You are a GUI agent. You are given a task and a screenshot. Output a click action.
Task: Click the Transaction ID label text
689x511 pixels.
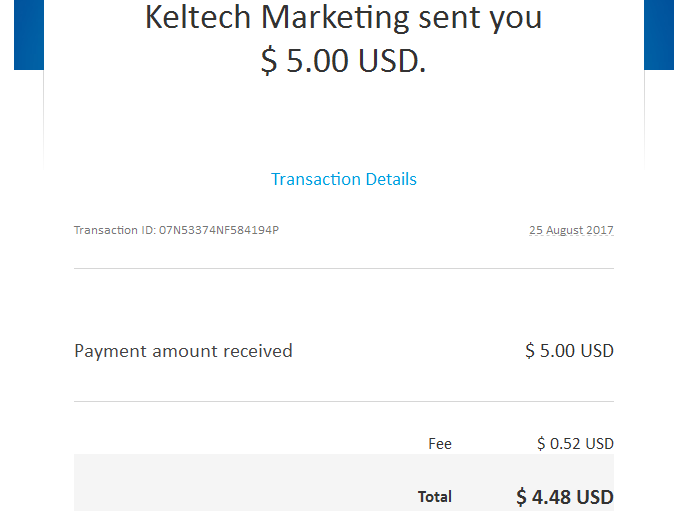[x=114, y=230]
